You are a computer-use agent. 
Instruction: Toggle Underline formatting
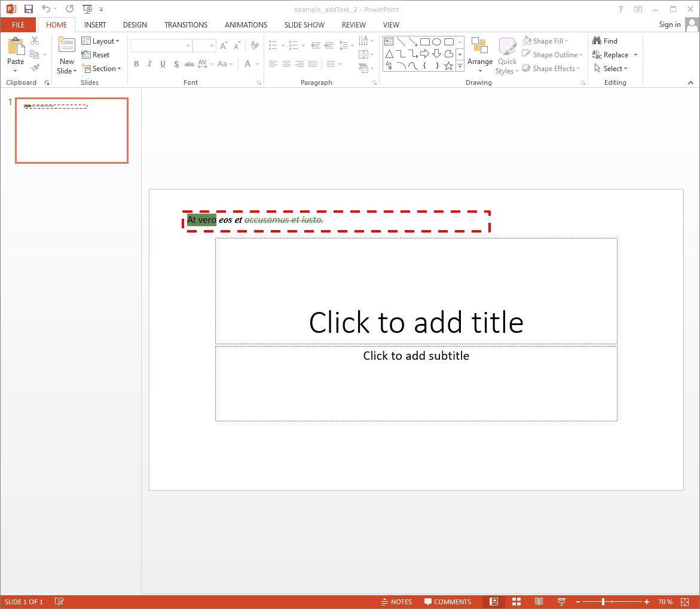(x=163, y=64)
